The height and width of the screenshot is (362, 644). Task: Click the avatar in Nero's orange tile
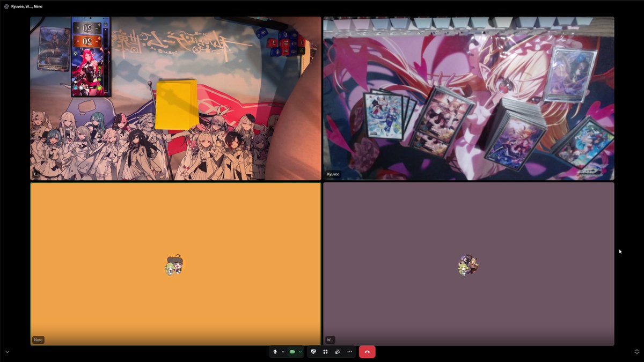[174, 265]
